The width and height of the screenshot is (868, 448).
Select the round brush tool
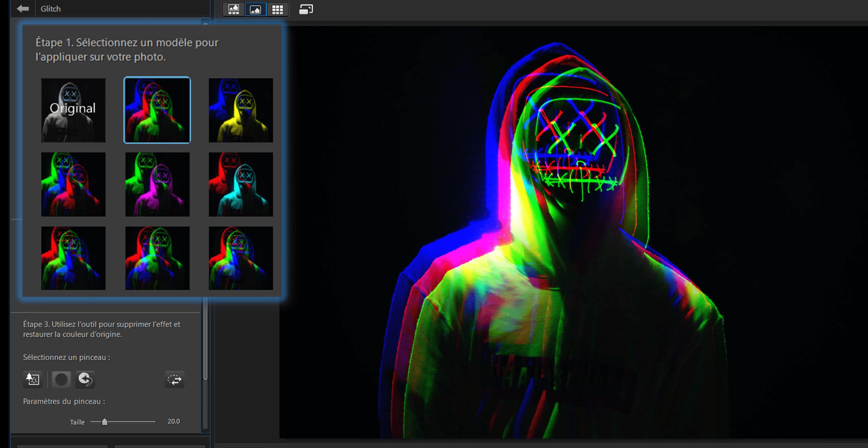tap(61, 379)
